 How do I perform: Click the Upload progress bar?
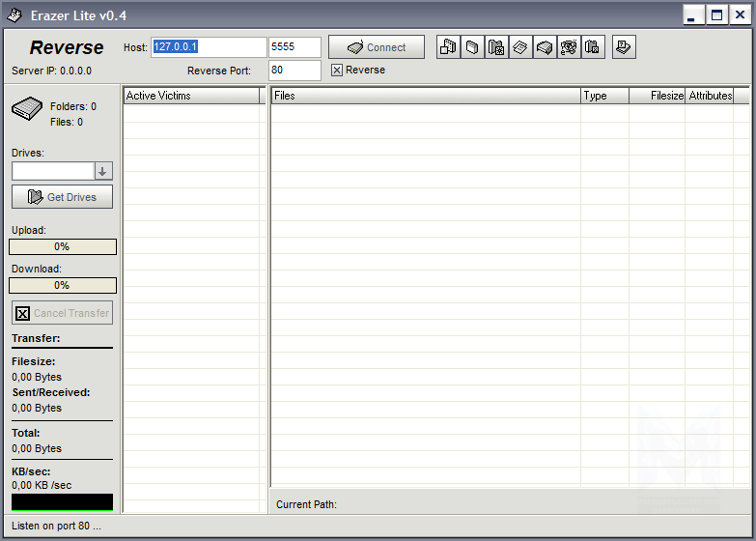click(63, 246)
